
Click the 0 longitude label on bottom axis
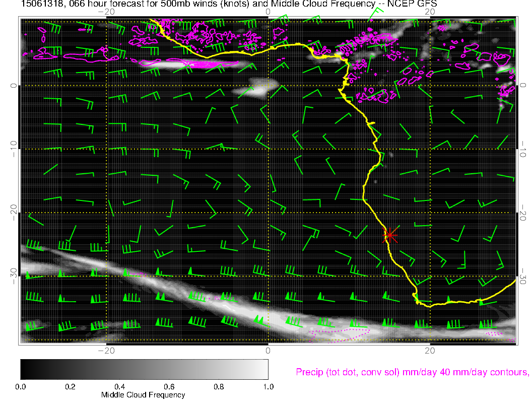pos(268,350)
